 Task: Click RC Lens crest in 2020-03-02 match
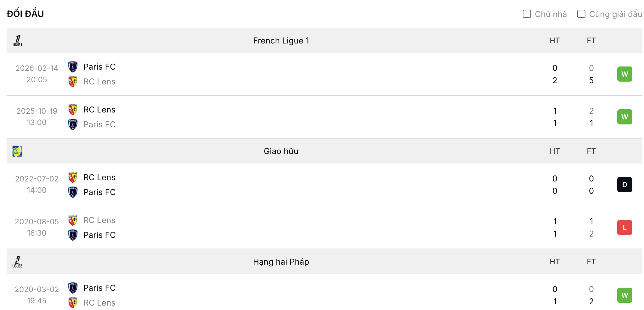73,303
